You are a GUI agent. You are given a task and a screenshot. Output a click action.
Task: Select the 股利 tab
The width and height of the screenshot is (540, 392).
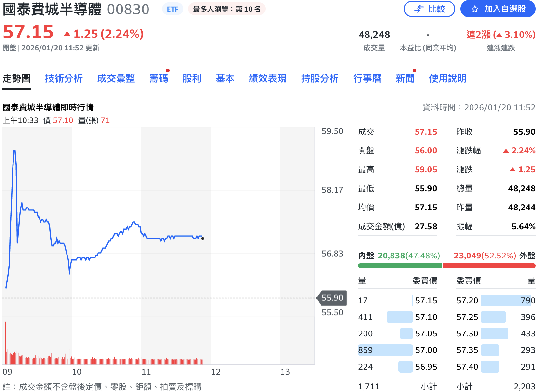[x=192, y=78]
